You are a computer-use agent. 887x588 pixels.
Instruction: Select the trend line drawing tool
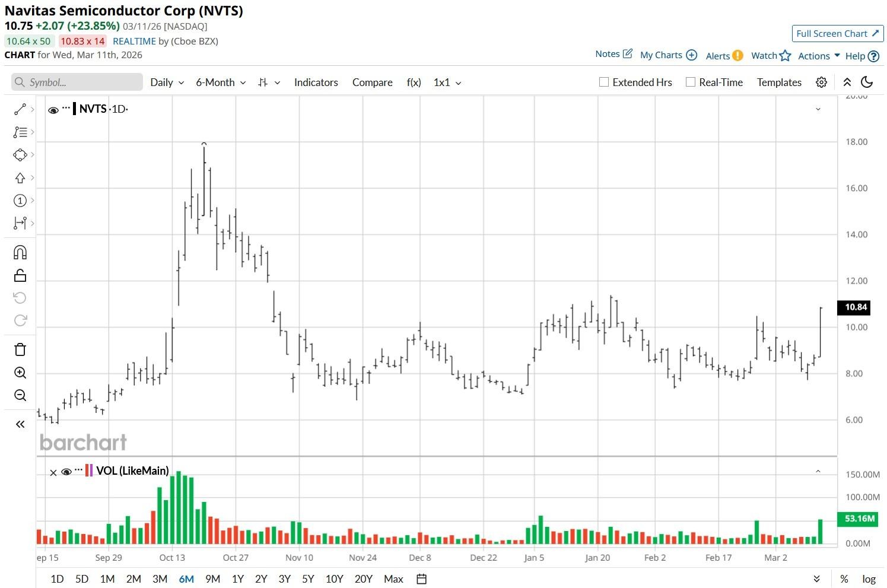(x=20, y=109)
